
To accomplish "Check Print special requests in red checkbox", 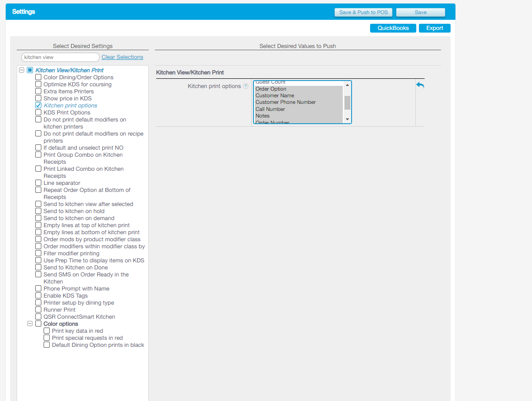I will (x=47, y=338).
